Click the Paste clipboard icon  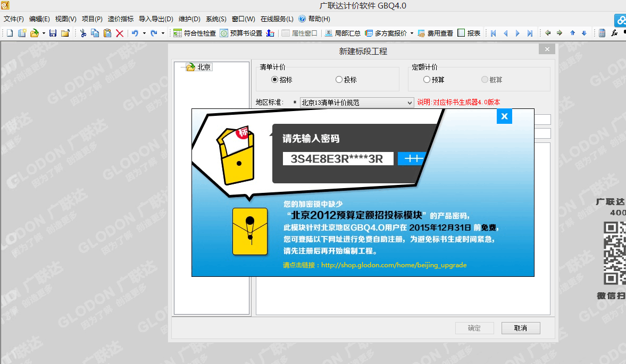click(107, 33)
